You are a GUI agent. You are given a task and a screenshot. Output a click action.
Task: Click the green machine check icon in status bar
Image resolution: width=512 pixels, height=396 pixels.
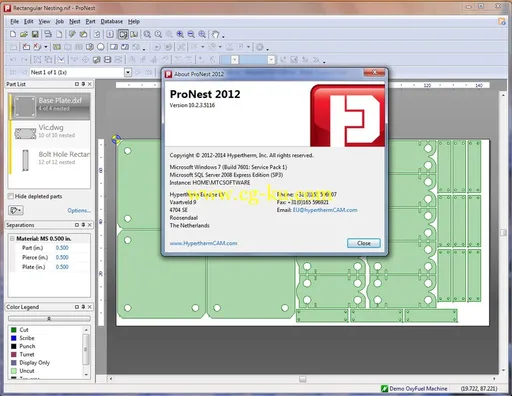click(x=384, y=388)
